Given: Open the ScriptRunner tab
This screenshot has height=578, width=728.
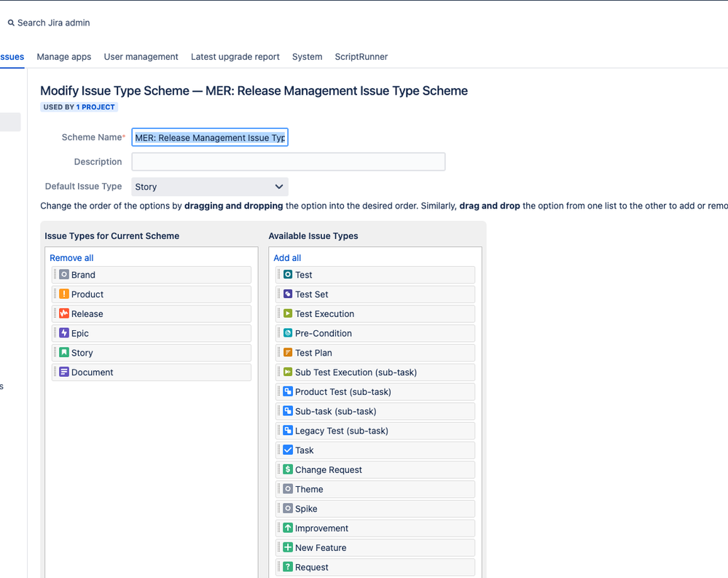Looking at the screenshot, I should coord(361,57).
